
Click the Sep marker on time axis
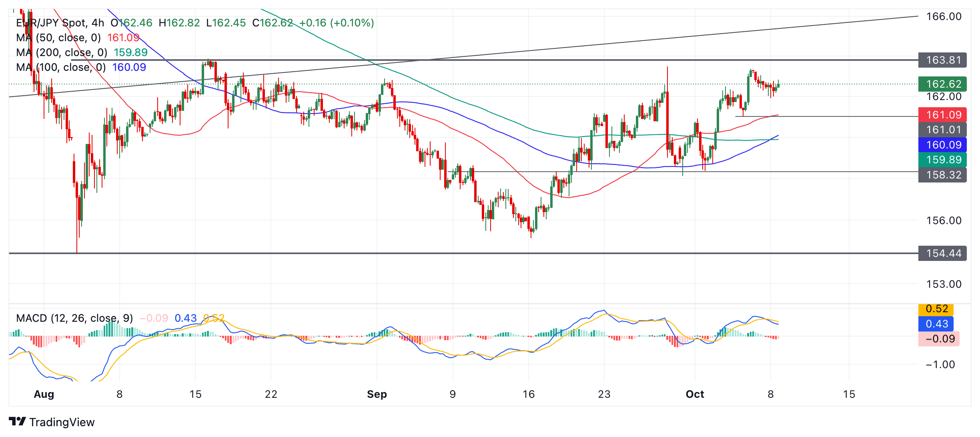(x=377, y=394)
